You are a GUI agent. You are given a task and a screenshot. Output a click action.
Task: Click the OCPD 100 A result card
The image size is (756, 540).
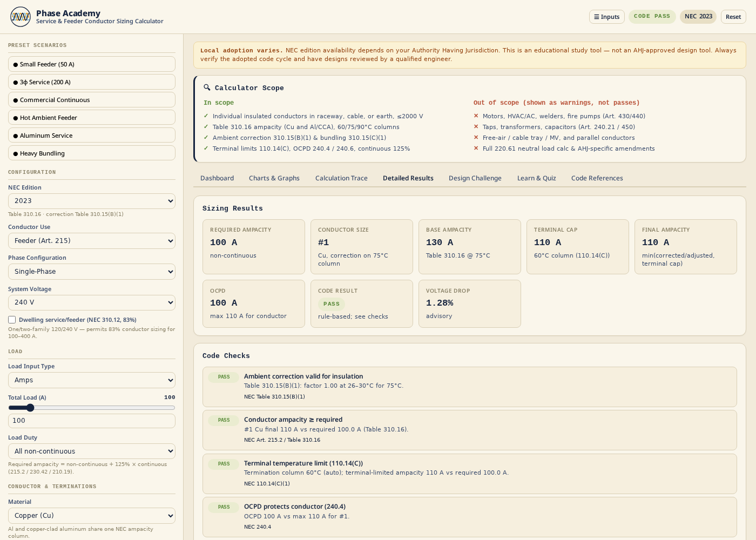click(x=254, y=303)
